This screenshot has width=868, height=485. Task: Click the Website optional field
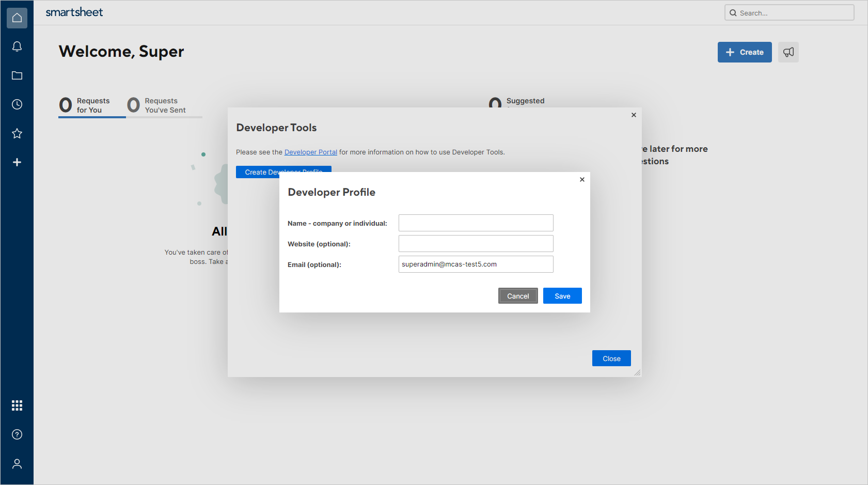tap(476, 243)
